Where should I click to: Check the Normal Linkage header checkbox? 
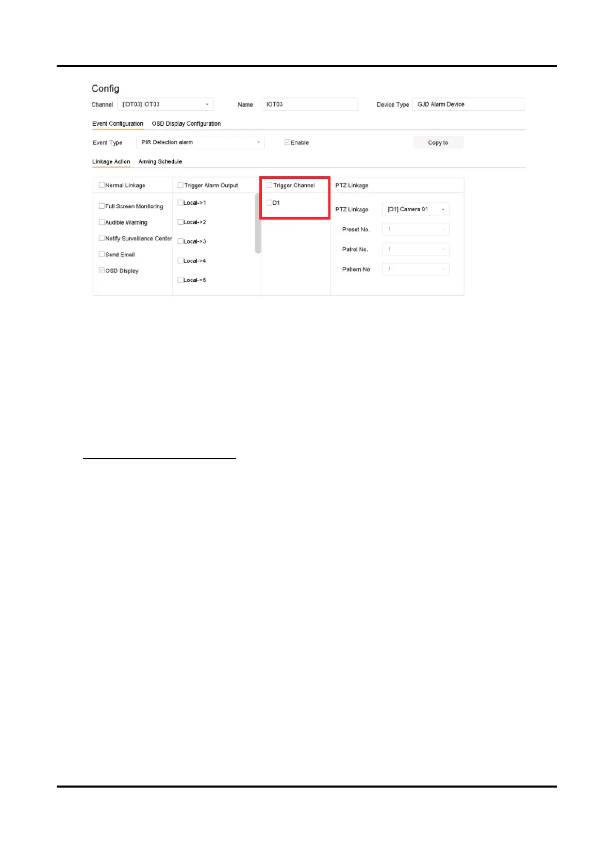click(x=102, y=185)
